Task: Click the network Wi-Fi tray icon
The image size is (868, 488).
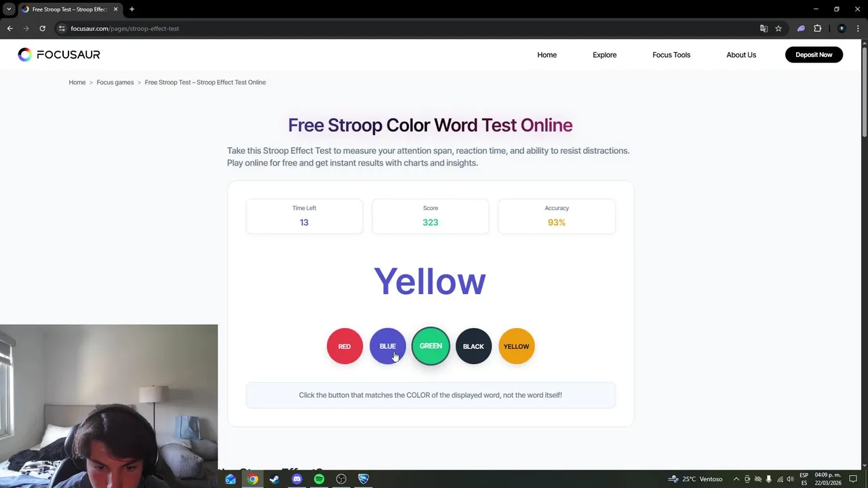Action: [x=779, y=479]
